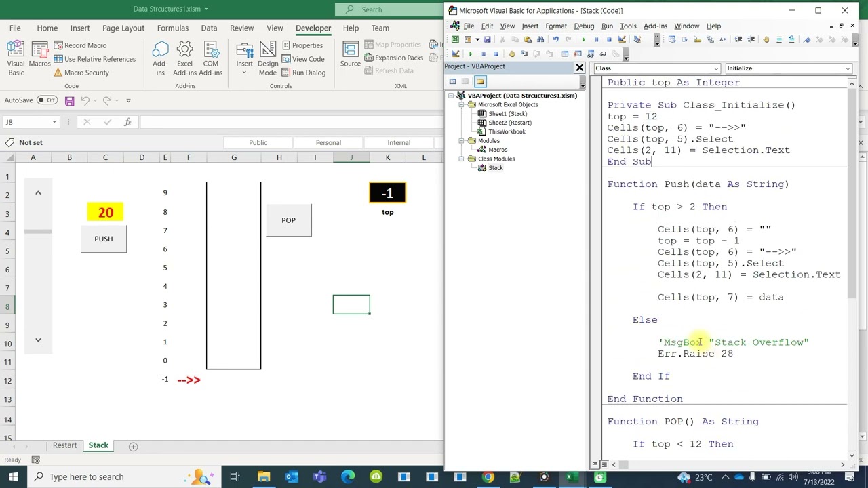Screen dimensions: 868x488
Task: Save the workbook from the Quick Access Toolbar
Action: click(x=69, y=100)
